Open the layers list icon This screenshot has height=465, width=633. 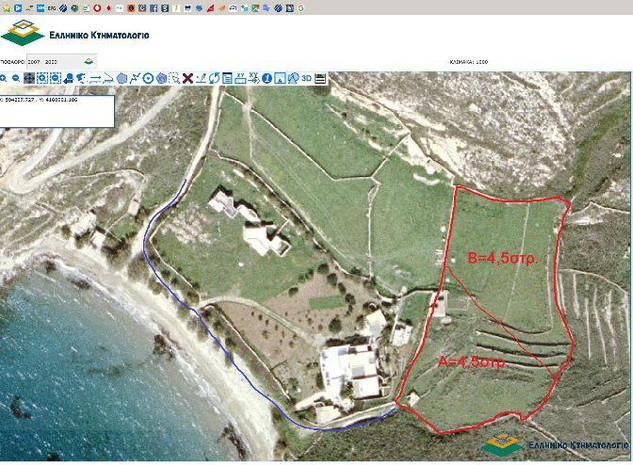point(320,78)
